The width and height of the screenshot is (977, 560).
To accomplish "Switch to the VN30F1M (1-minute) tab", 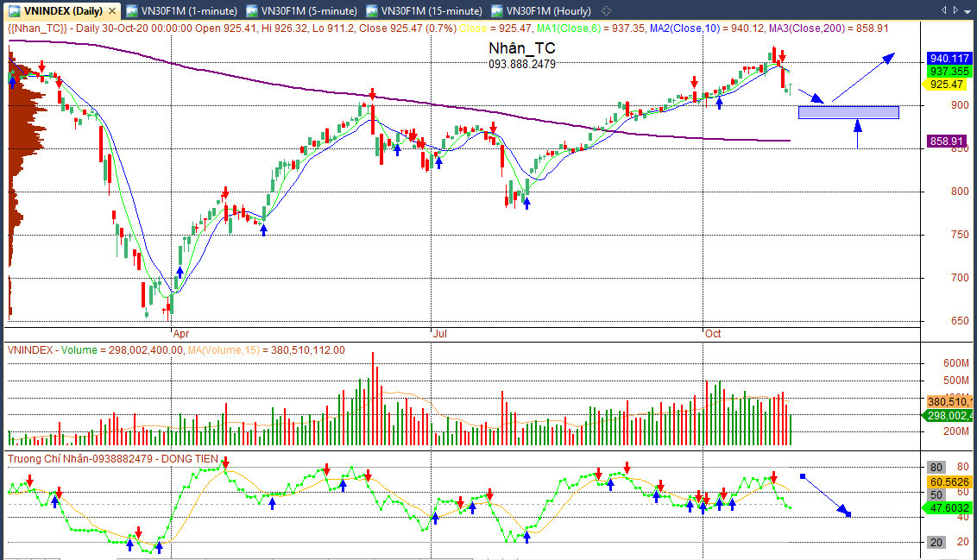I will (x=182, y=10).
